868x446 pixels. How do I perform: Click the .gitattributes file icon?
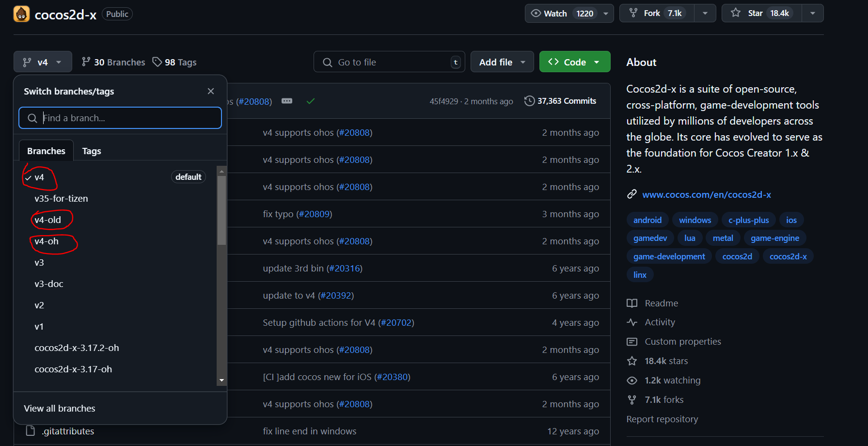point(31,430)
